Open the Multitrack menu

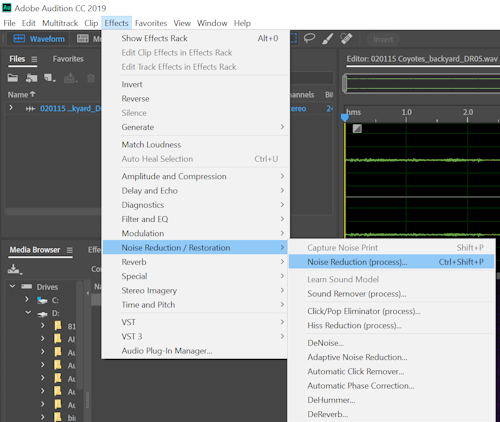click(60, 23)
